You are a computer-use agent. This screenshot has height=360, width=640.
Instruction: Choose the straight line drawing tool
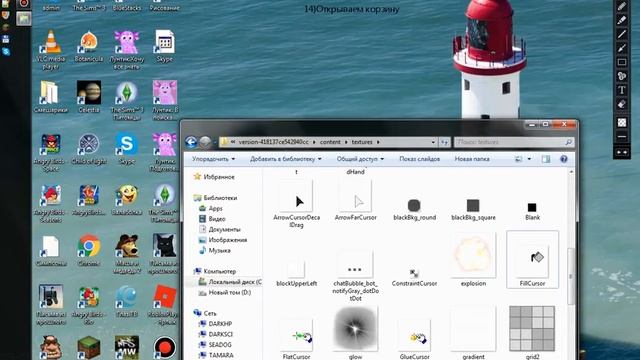[x=622, y=34]
